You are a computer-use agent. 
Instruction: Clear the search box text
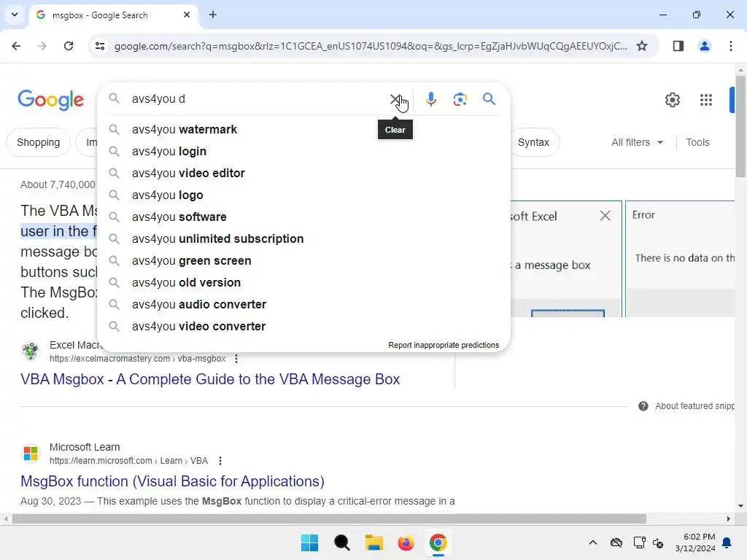[395, 99]
